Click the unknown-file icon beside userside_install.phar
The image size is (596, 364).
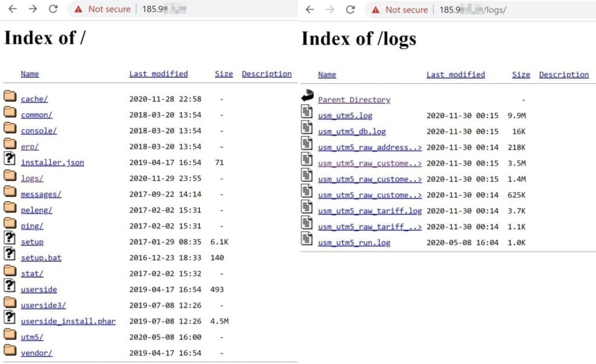pos(9,317)
